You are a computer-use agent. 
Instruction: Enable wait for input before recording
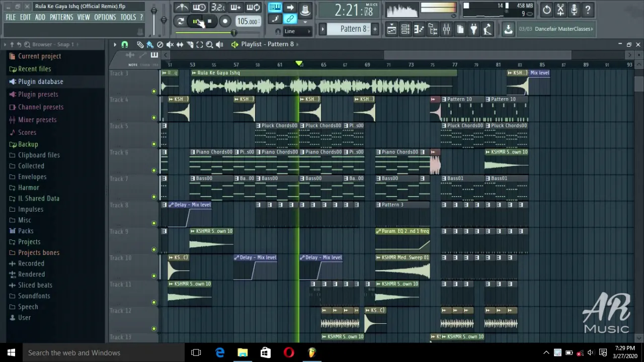(199, 8)
